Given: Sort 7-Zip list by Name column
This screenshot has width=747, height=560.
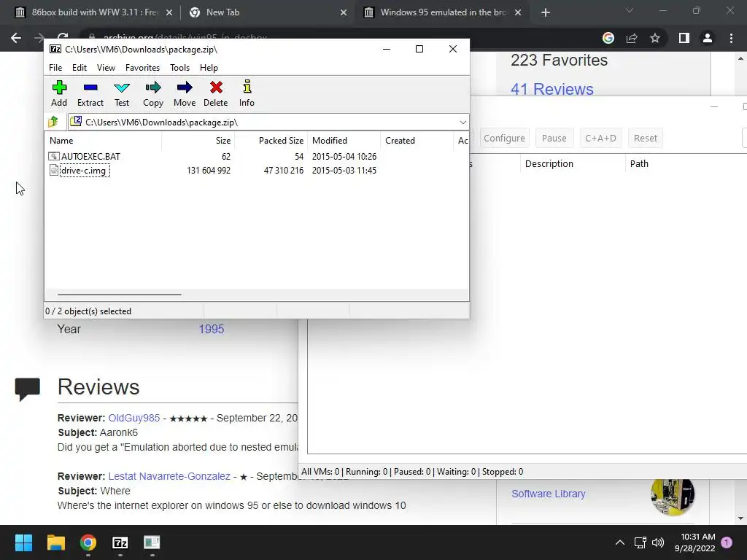Looking at the screenshot, I should pos(104,141).
